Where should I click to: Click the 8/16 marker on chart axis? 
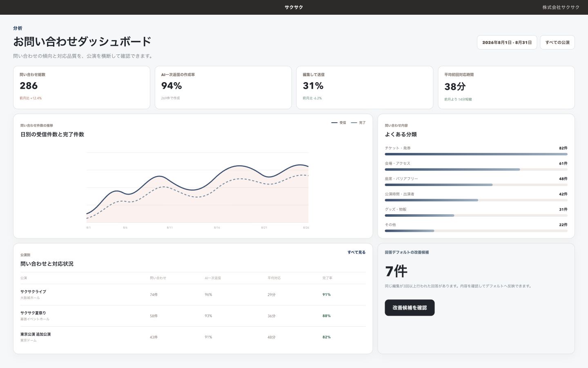217,227
